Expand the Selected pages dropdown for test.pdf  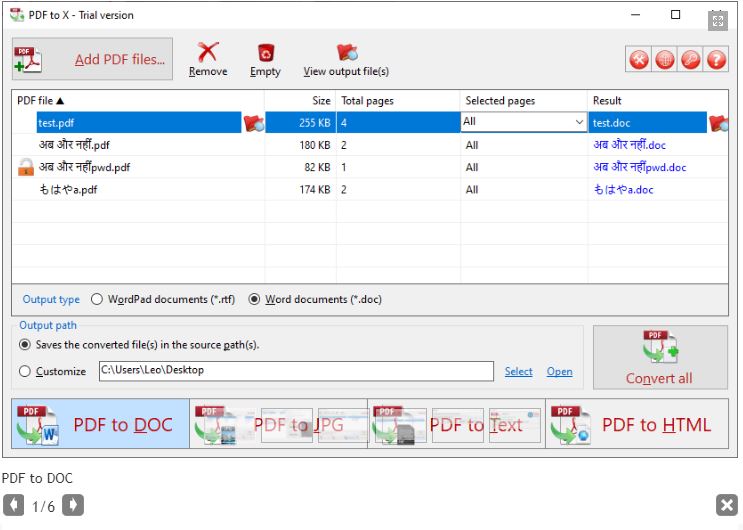pyautogui.click(x=579, y=122)
